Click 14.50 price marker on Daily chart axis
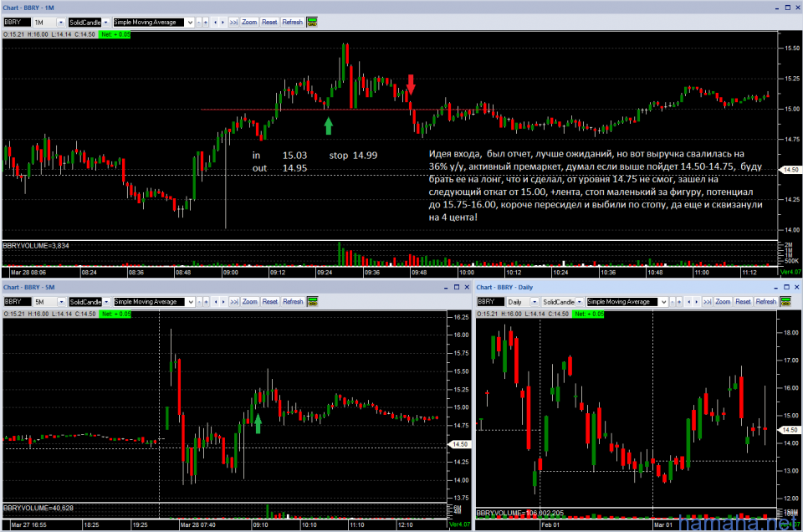803x532 pixels. (x=790, y=430)
